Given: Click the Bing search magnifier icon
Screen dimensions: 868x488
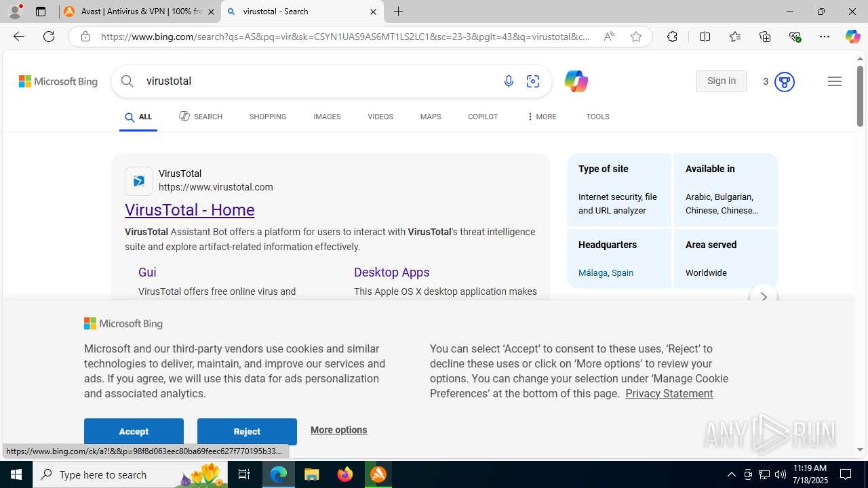Looking at the screenshot, I should click(x=127, y=81).
